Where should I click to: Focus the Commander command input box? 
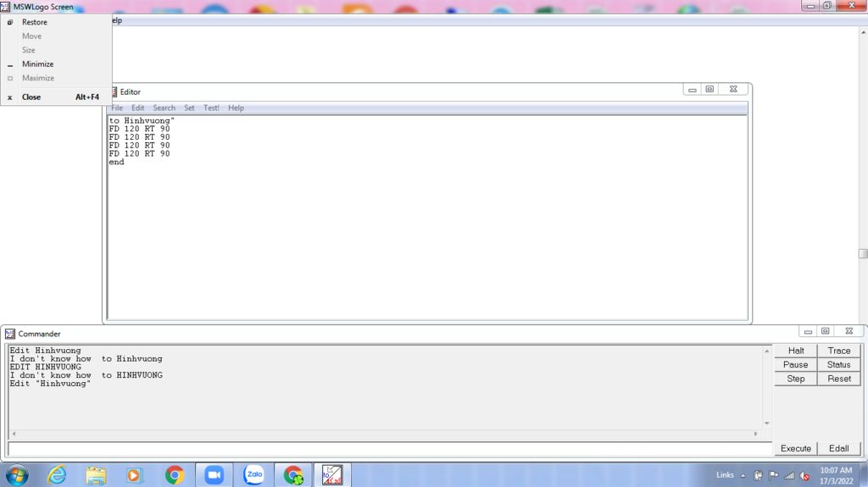390,448
